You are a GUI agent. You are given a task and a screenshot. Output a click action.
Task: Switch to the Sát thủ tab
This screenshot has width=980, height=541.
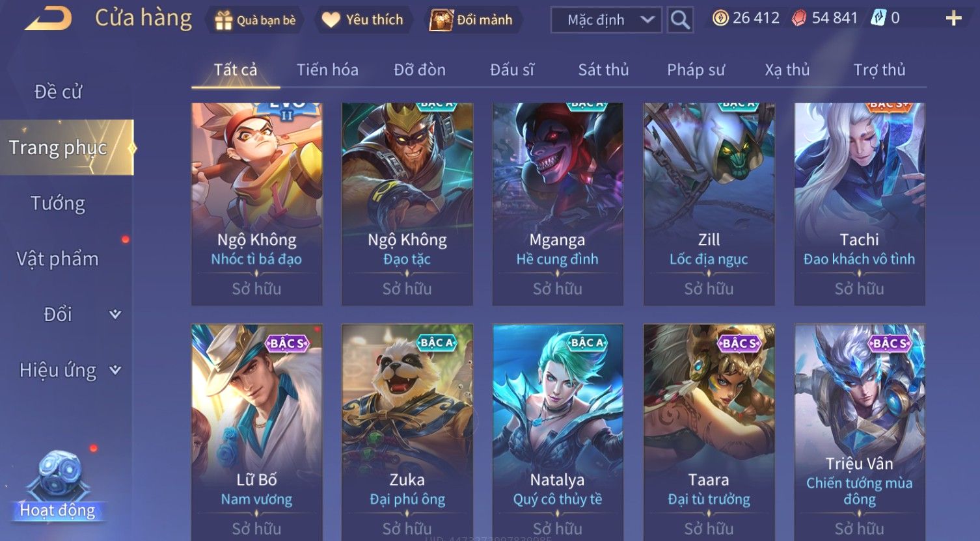[x=603, y=70]
